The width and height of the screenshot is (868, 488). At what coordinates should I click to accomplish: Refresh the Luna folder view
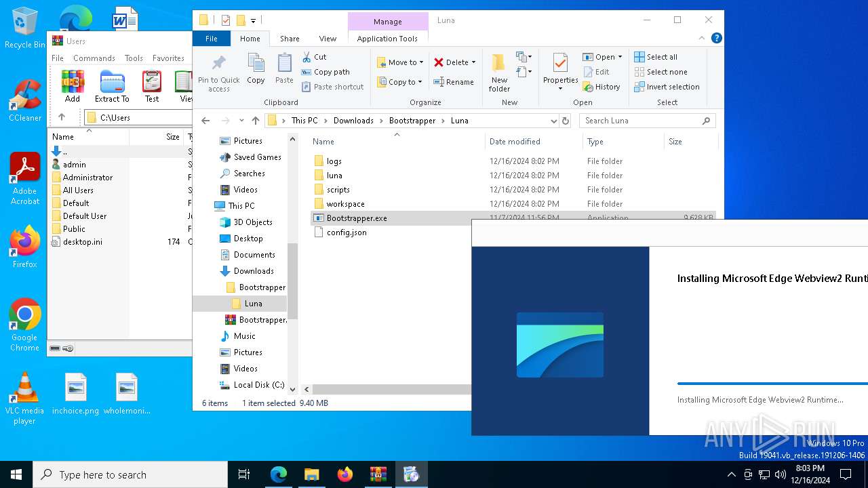pos(566,121)
